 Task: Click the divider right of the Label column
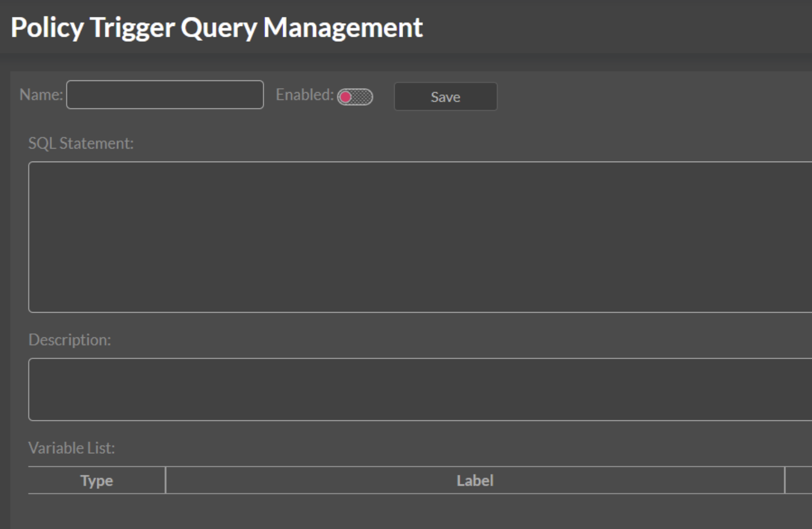point(785,480)
